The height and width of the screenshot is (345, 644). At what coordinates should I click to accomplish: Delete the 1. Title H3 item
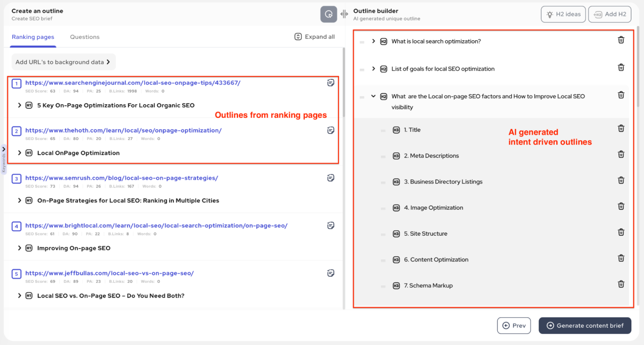click(621, 129)
